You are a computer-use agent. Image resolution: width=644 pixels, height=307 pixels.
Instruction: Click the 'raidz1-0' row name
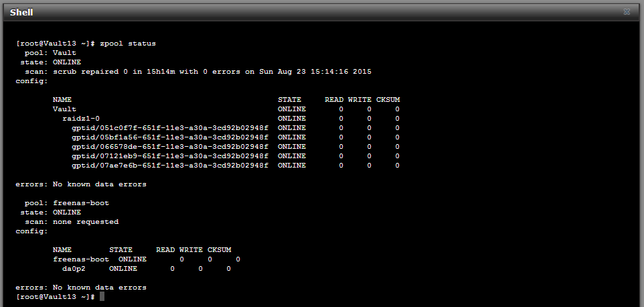81,119
